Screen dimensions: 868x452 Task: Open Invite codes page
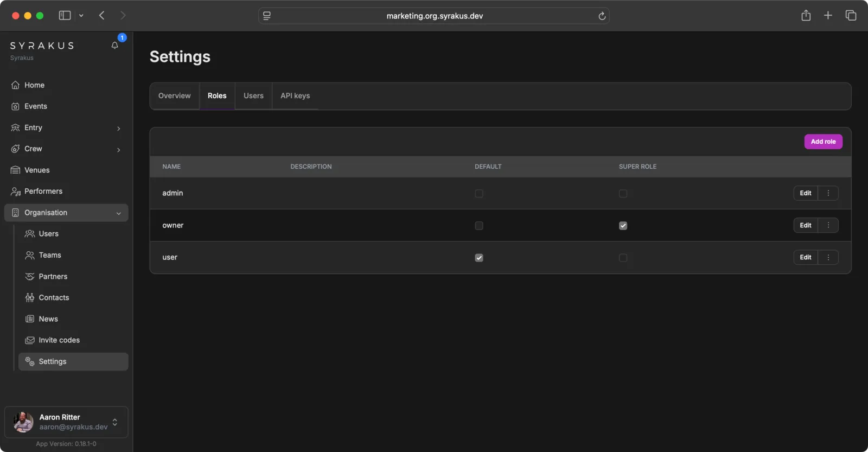point(59,340)
